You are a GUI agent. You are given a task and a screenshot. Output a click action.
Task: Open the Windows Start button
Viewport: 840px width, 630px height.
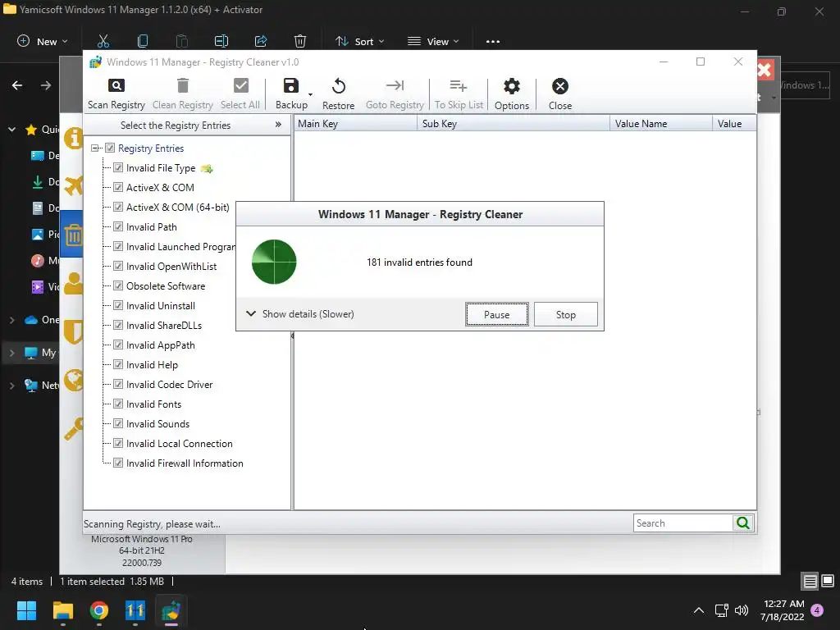26,610
